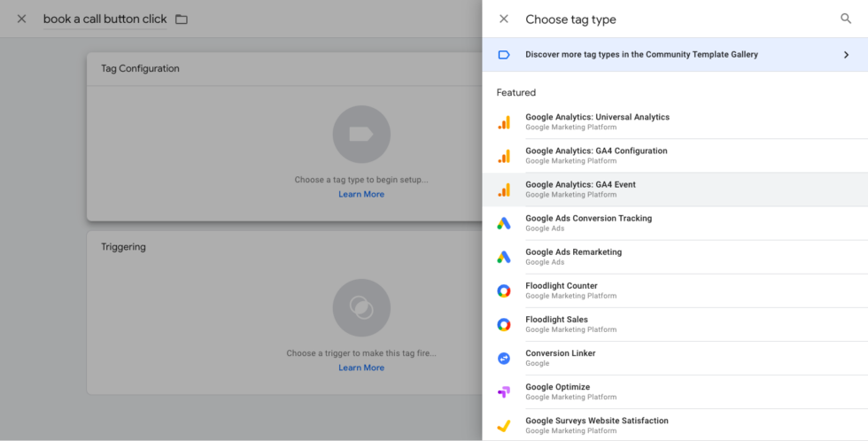Edit the tag name 'book a call button click'

(x=105, y=19)
